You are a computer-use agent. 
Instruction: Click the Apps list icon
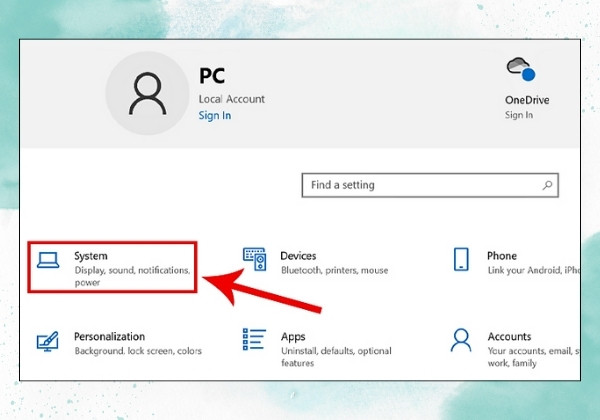click(254, 339)
